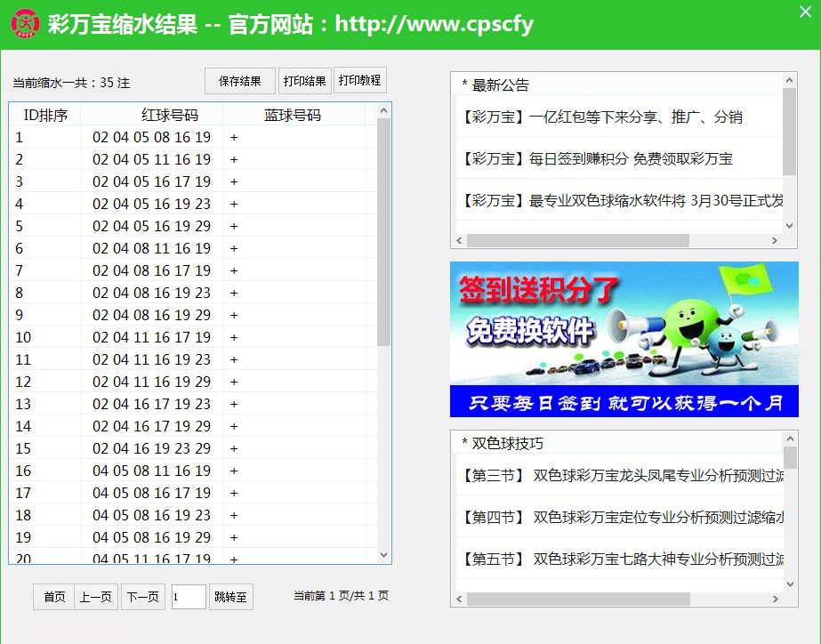Image resolution: width=821 pixels, height=644 pixels.
Task: Click the scroll-down arrow of the 最新公告 panel
Action: pos(788,225)
